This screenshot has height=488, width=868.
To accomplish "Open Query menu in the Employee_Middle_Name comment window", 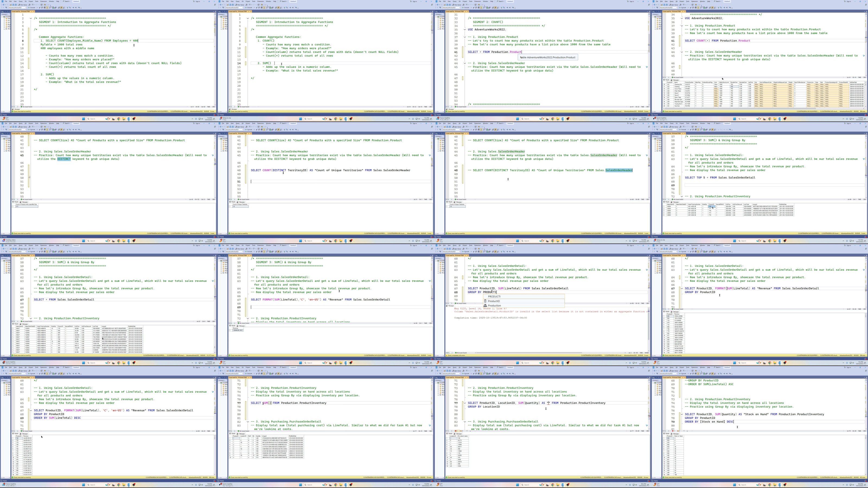I will [x=21, y=1].
